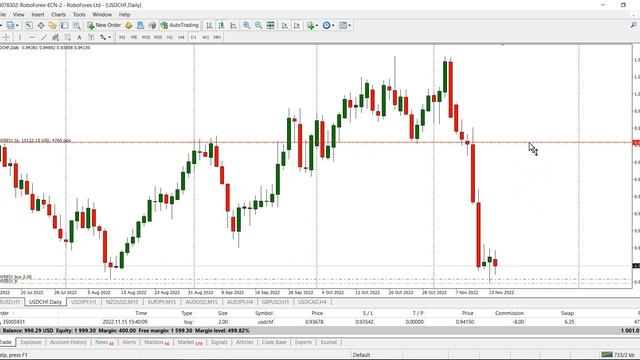Sort orders by the Swap column header
This screenshot has height=360, width=640.
click(567, 313)
